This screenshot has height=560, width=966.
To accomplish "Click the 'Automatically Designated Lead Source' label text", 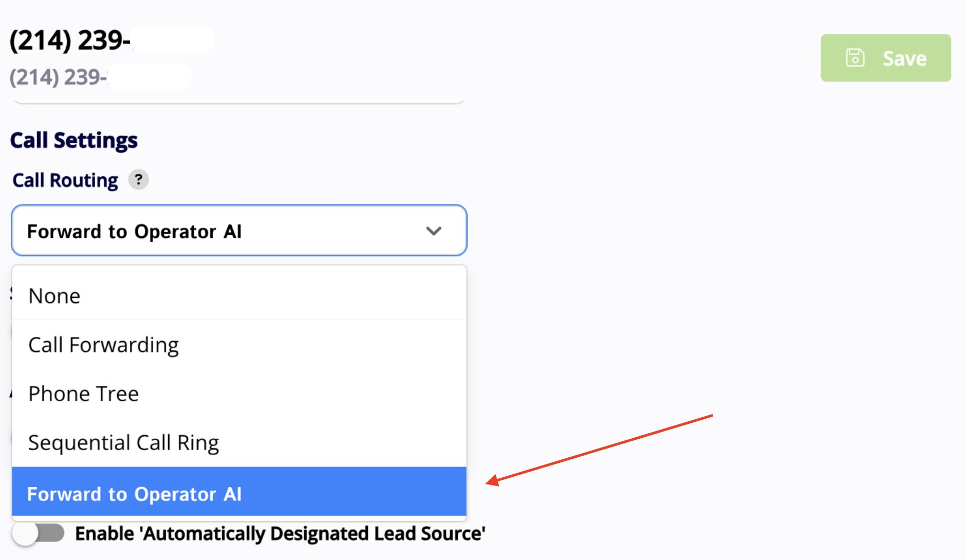I will pyautogui.click(x=280, y=534).
